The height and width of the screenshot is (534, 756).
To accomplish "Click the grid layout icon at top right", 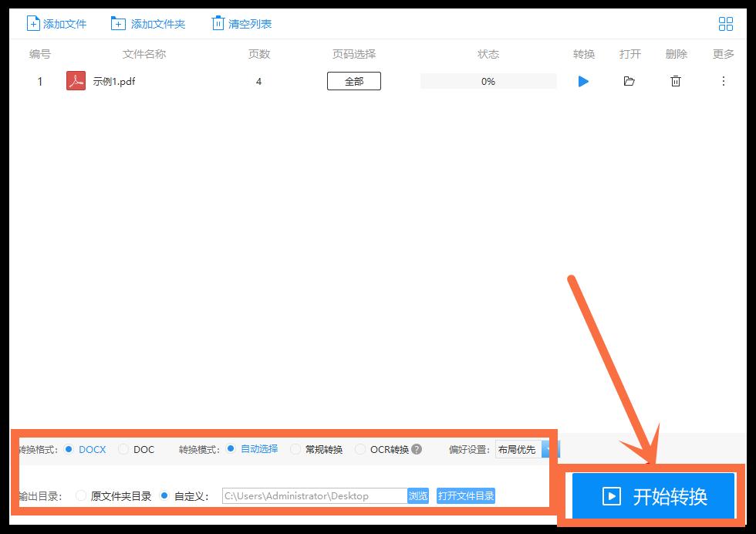I will click(x=725, y=23).
